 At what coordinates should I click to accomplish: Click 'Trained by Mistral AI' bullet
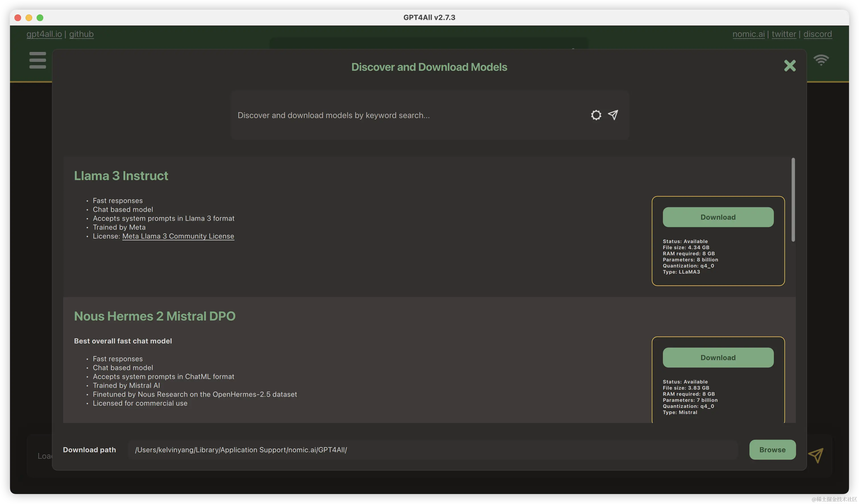point(126,386)
